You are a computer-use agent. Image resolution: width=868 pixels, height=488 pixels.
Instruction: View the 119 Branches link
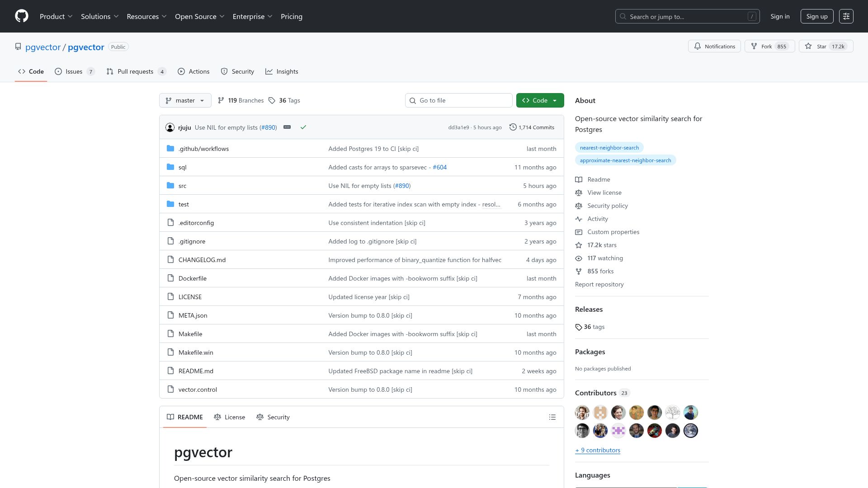241,100
